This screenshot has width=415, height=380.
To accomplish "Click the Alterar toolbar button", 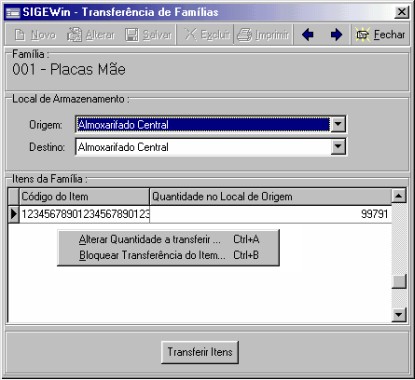I will coord(91,34).
